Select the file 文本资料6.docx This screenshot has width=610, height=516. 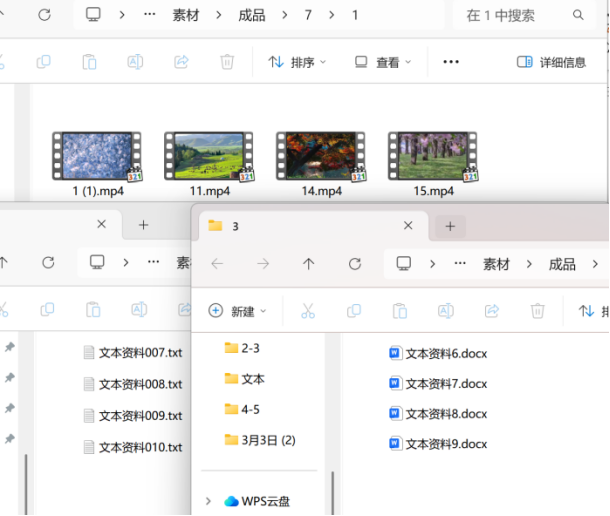coord(438,353)
